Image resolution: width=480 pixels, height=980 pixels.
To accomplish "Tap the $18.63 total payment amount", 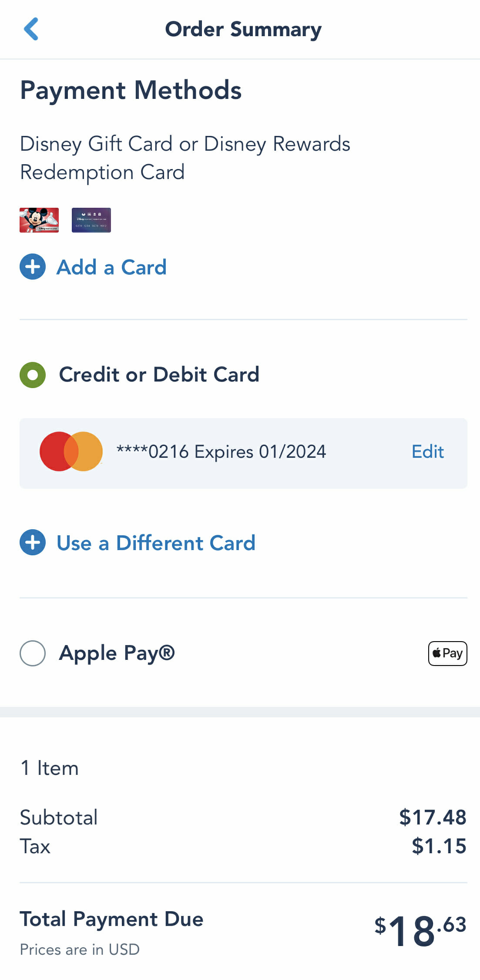I will click(x=420, y=930).
